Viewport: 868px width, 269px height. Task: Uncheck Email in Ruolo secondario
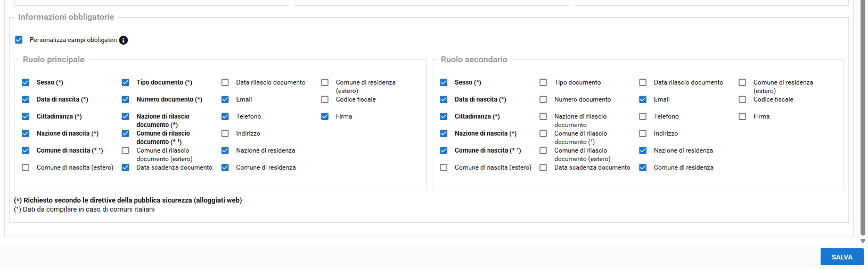[643, 99]
